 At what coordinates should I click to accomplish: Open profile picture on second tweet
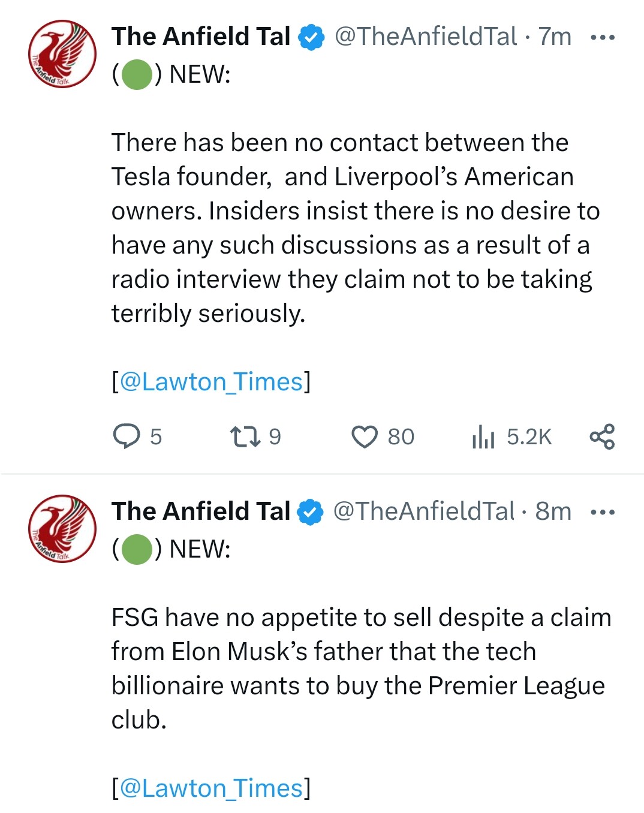click(62, 528)
